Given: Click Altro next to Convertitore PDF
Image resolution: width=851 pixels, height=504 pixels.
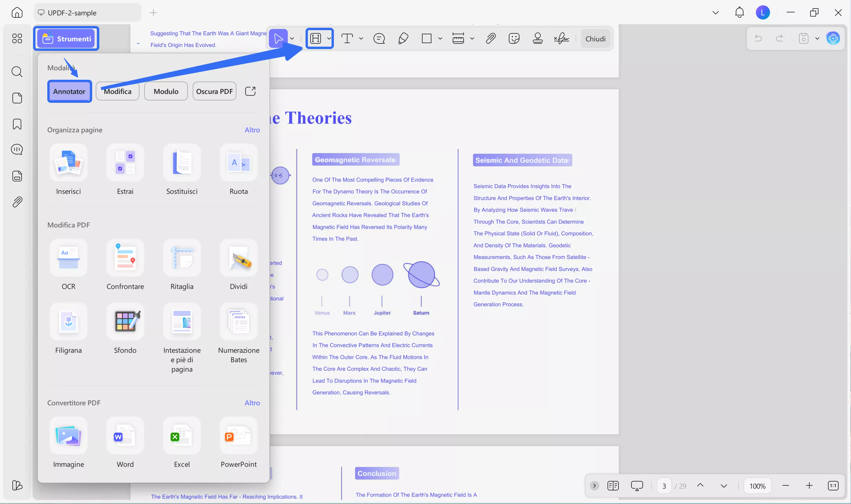Looking at the screenshot, I should 252,403.
